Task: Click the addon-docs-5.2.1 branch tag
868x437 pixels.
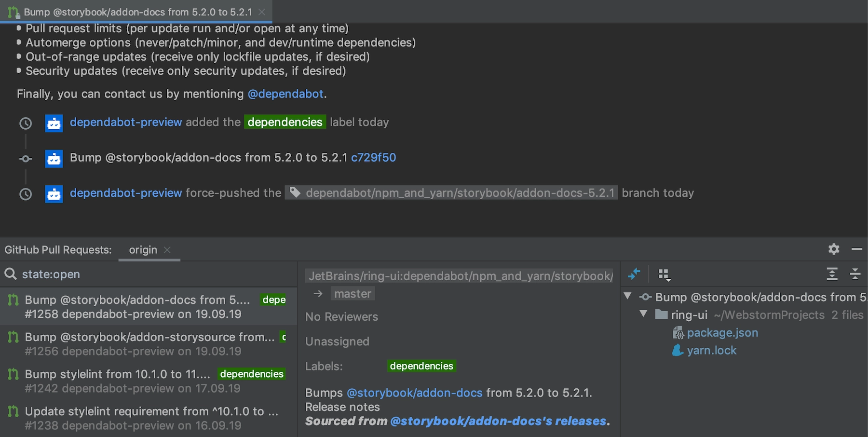Action: [451, 193]
